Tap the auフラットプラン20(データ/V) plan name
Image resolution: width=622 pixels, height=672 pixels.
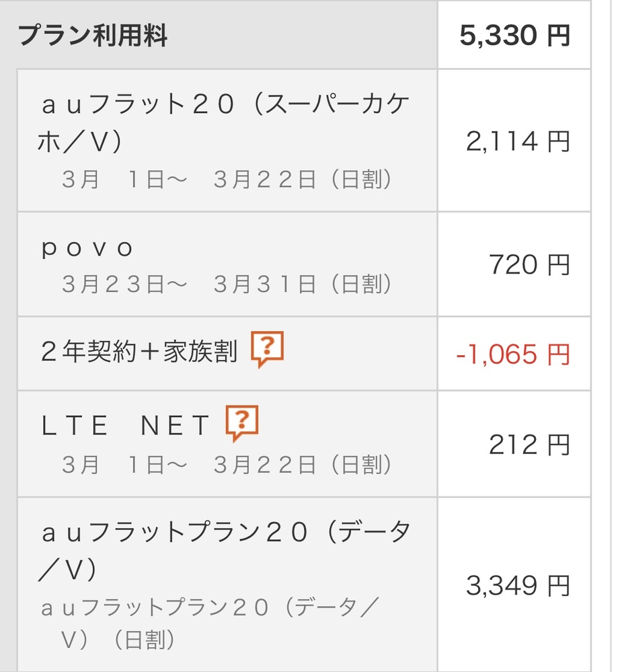pos(225,551)
